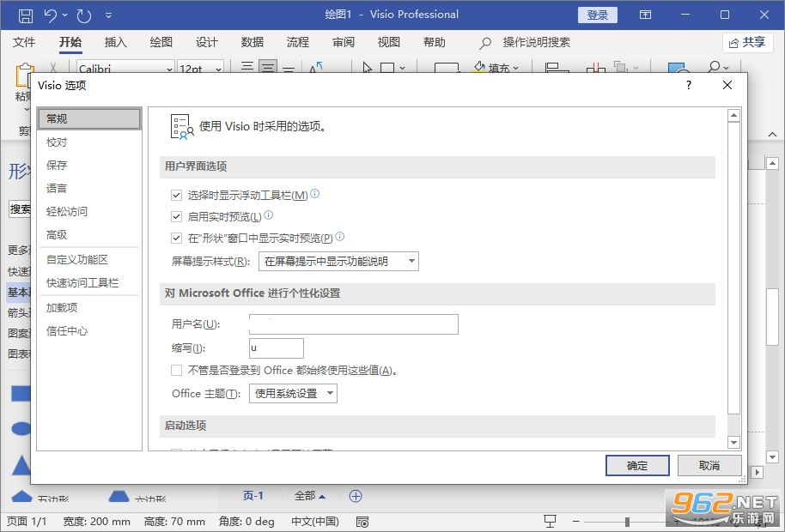The image size is (785, 532).
Task: Switch to the 数据 ribbon tab
Action: [253, 43]
